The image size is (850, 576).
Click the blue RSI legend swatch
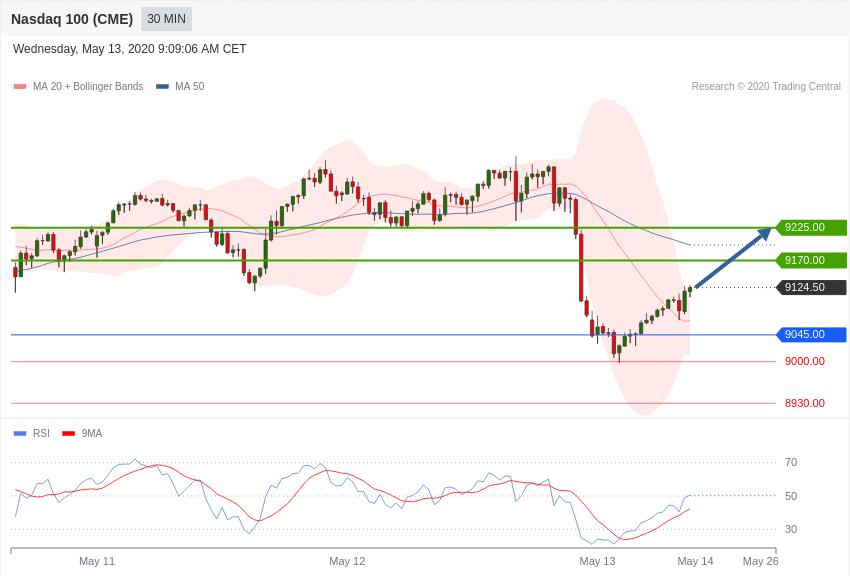pos(20,433)
